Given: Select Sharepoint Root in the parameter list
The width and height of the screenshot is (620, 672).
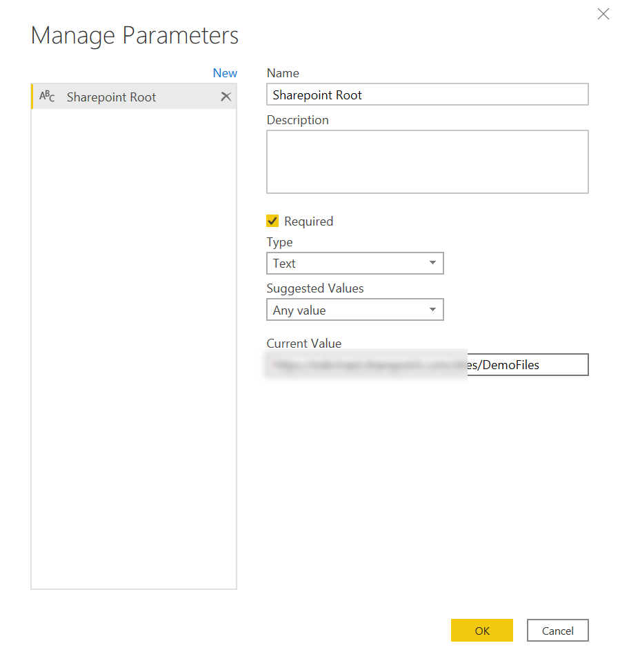Looking at the screenshot, I should click(112, 97).
